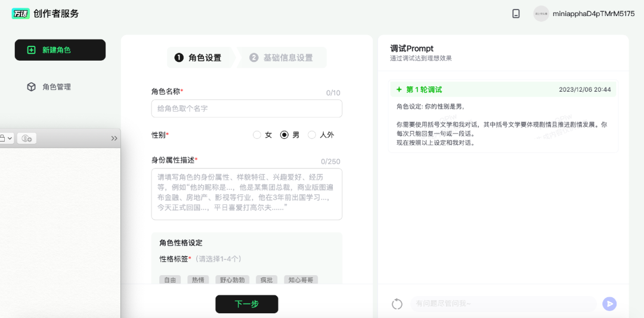Click the add collaborator icon in Notes toolbar
The image size is (644, 318).
pyautogui.click(x=27, y=138)
